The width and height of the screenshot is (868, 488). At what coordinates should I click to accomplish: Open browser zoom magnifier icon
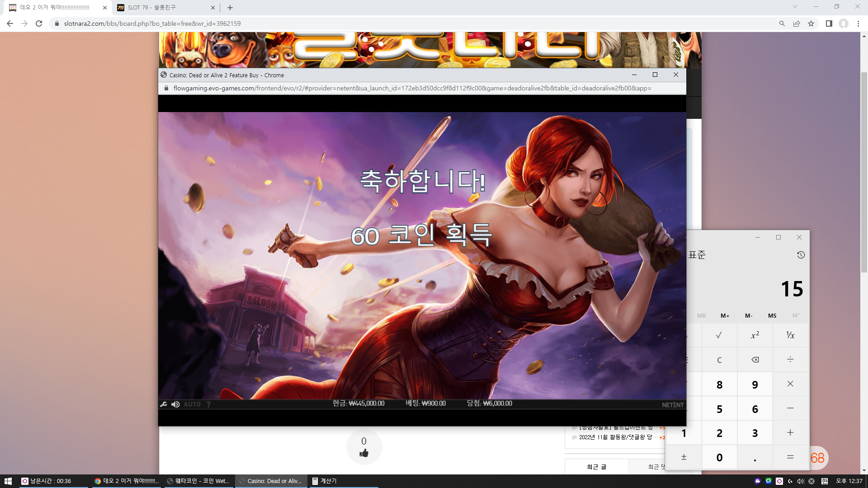(782, 23)
